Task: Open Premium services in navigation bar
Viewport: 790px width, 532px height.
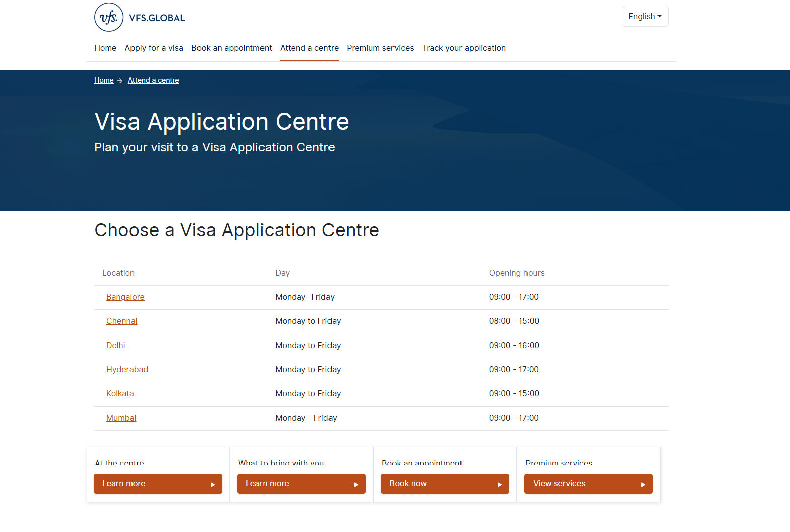Action: click(380, 48)
